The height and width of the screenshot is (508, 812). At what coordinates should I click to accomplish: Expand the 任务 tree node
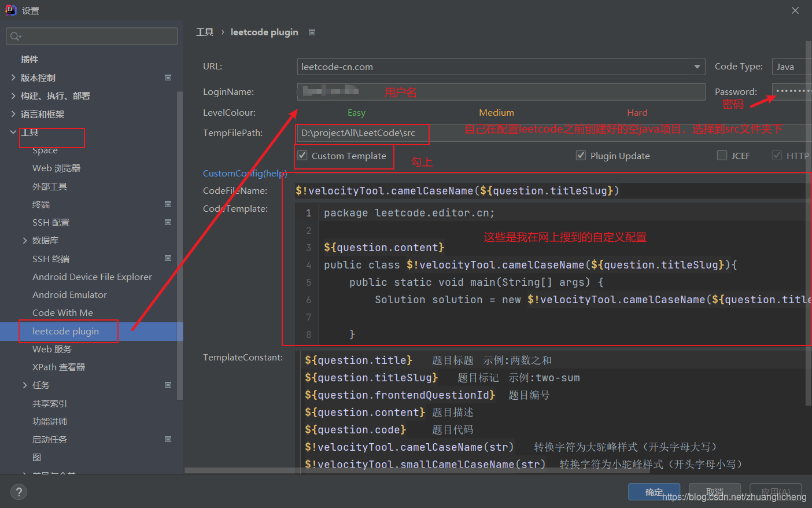[x=25, y=385]
